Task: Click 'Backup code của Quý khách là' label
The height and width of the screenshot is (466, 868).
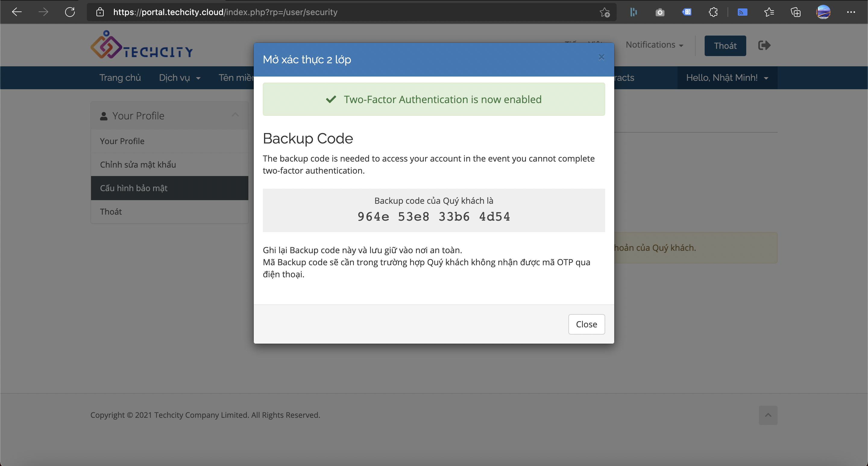Action: (434, 201)
